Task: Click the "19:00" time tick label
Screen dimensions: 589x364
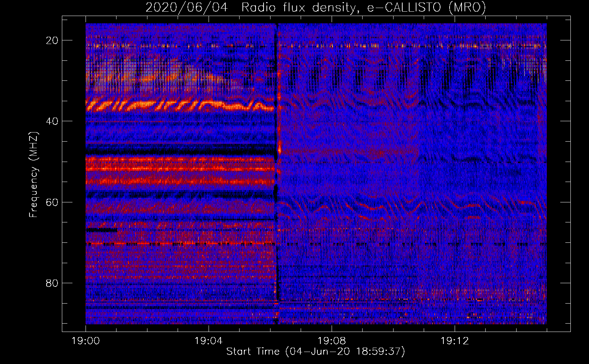Action: coord(86,341)
